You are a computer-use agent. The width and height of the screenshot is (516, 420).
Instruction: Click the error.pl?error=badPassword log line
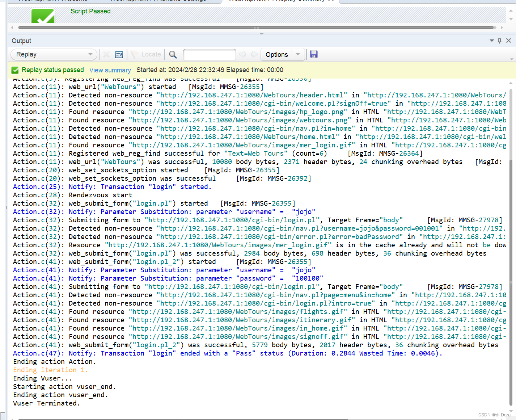259,237
